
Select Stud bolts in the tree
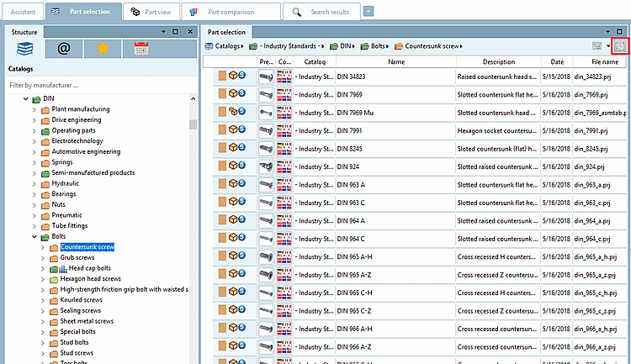coord(74,342)
